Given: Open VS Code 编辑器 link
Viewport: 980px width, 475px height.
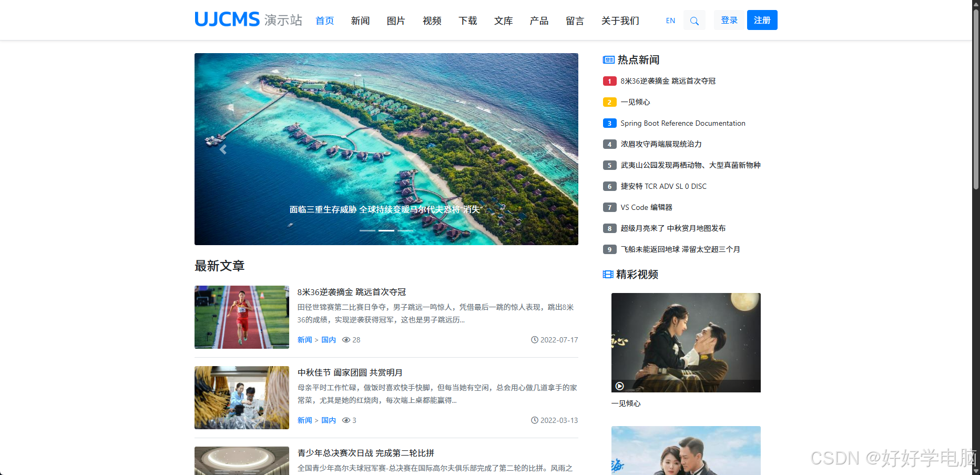Looking at the screenshot, I should pos(647,207).
